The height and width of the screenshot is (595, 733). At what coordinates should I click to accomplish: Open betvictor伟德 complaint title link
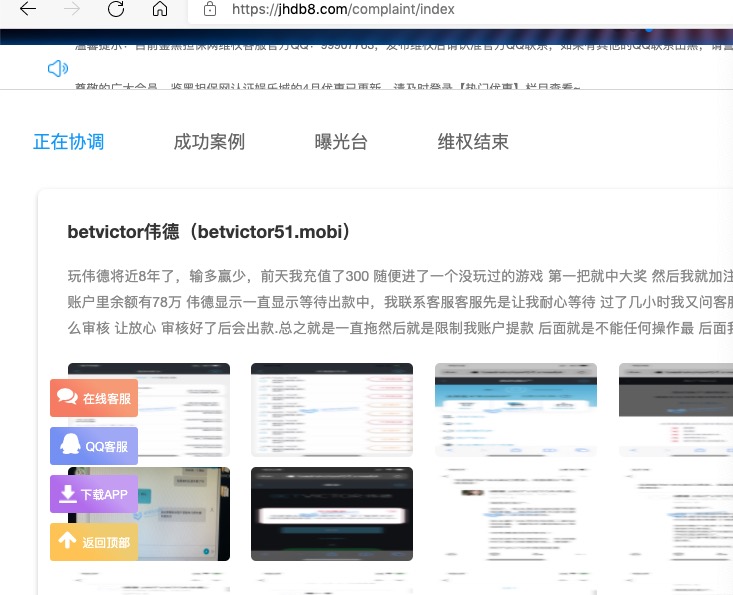(x=209, y=232)
